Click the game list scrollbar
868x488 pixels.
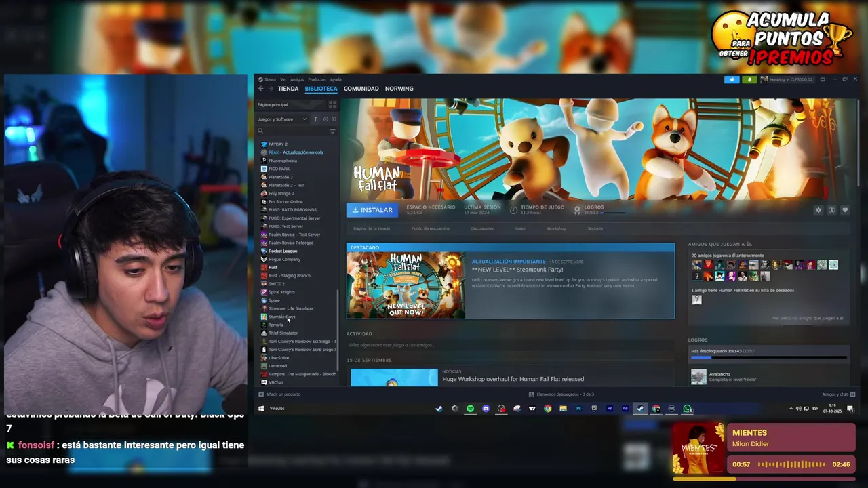338,332
